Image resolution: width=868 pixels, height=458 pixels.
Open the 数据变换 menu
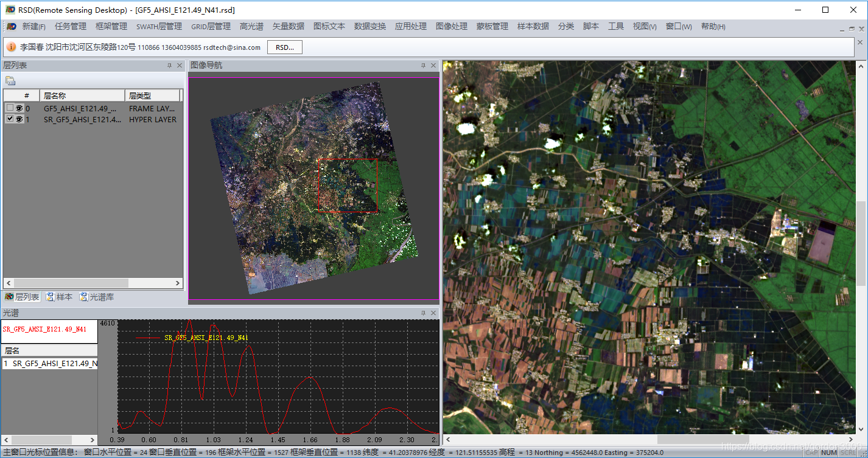click(x=370, y=27)
